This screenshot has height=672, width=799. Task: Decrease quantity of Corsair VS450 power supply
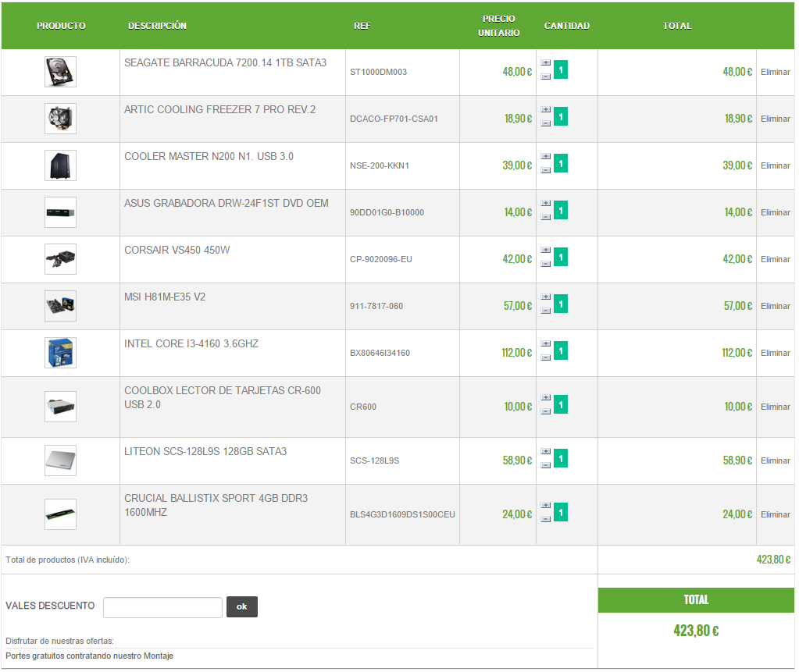tap(546, 264)
